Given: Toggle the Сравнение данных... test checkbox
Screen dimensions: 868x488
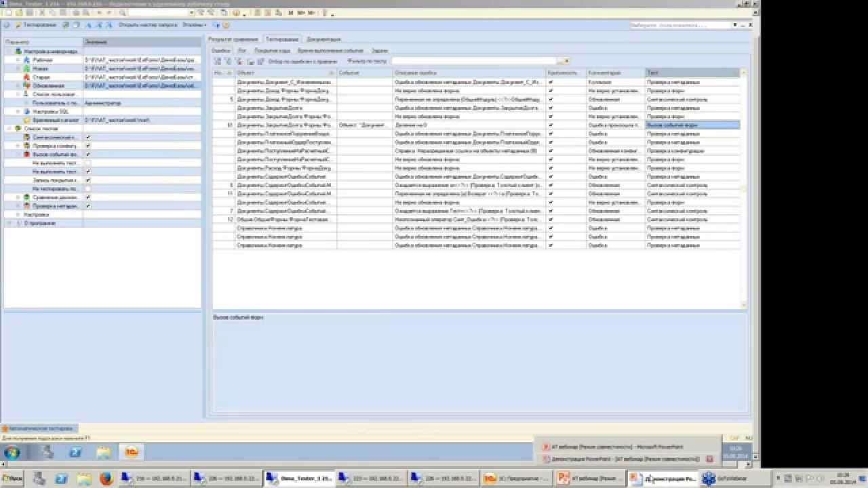Looking at the screenshot, I should point(88,197).
